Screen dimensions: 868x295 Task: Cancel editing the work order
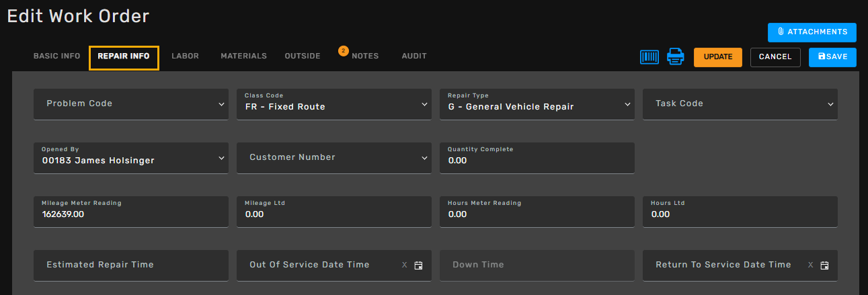(775, 57)
